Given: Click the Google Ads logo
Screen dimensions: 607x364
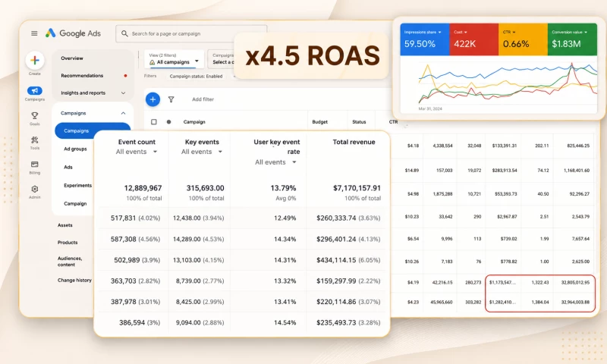Looking at the screenshot, I should 73,33.
